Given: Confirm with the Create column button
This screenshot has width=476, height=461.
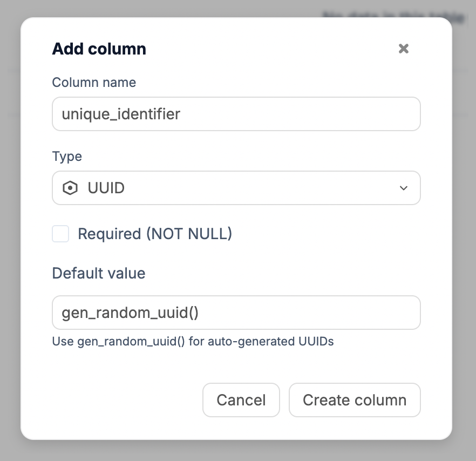Looking at the screenshot, I should point(355,400).
